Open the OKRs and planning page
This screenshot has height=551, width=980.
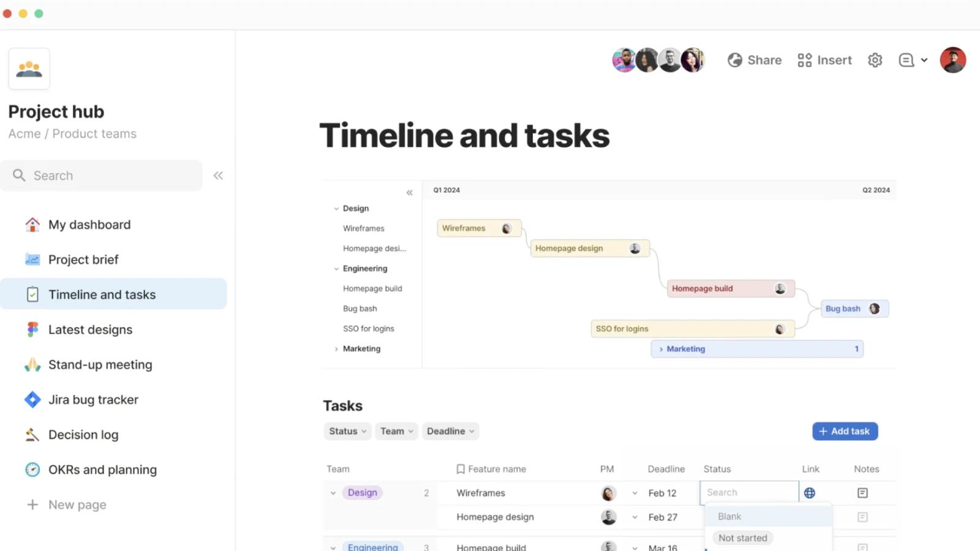click(102, 470)
